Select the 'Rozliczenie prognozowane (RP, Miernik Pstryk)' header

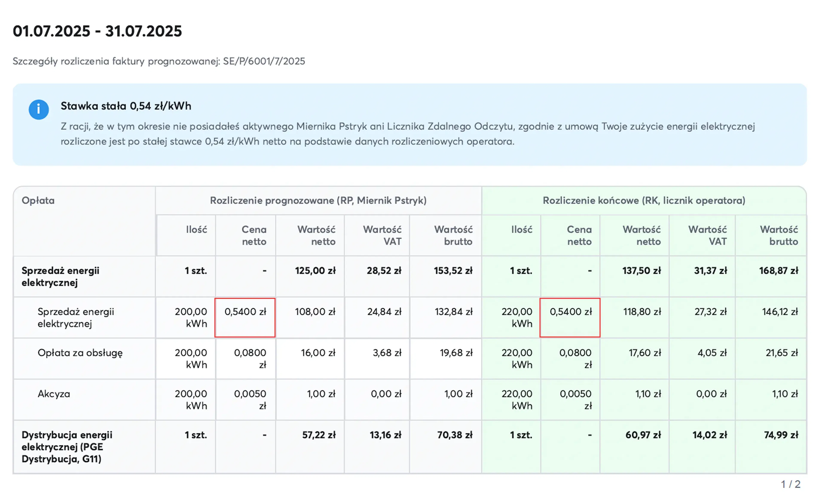(318, 201)
